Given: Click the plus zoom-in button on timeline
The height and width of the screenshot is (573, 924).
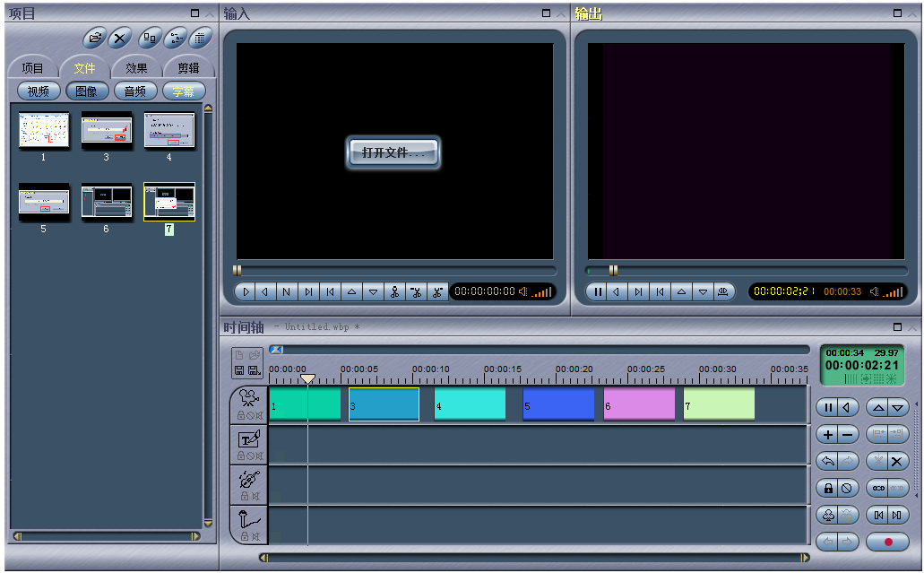Looking at the screenshot, I should 826,435.
